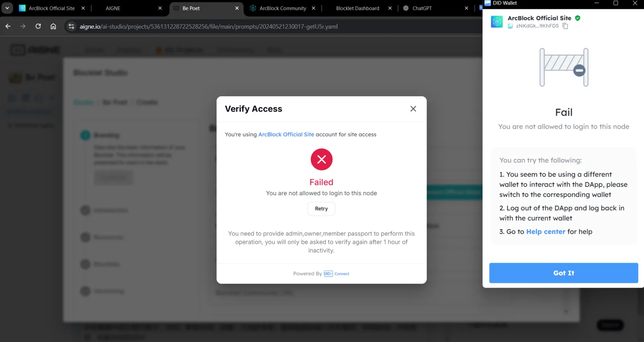Click the DID Wallet title bar icon

[x=487, y=3]
